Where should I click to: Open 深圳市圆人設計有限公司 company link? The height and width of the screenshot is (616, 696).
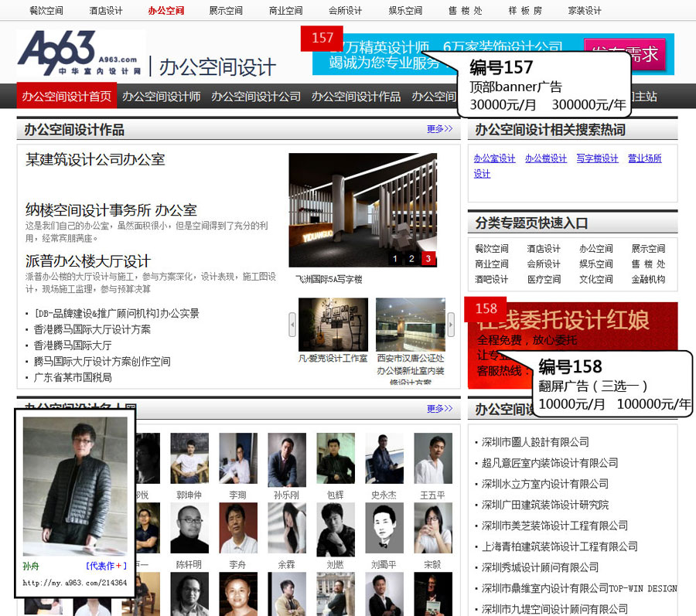(535, 442)
